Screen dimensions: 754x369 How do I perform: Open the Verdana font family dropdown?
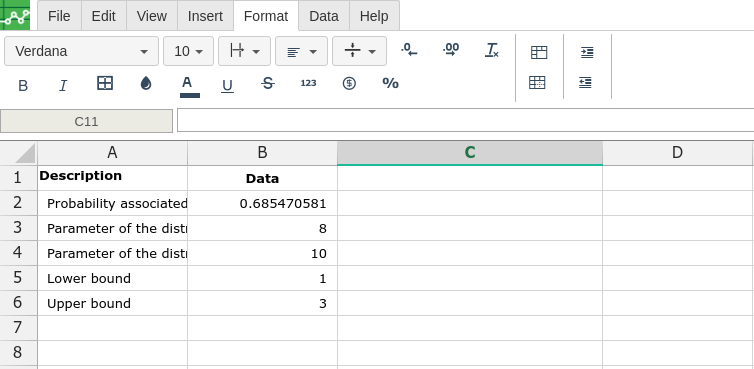[x=81, y=51]
